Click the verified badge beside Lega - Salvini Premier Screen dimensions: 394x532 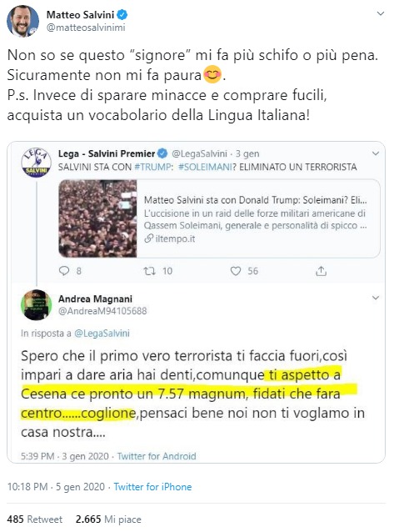click(163, 153)
